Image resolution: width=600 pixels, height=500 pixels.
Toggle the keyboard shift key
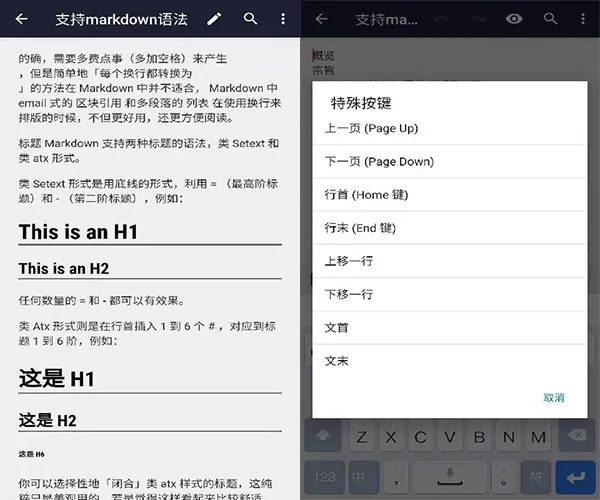pos(323,436)
